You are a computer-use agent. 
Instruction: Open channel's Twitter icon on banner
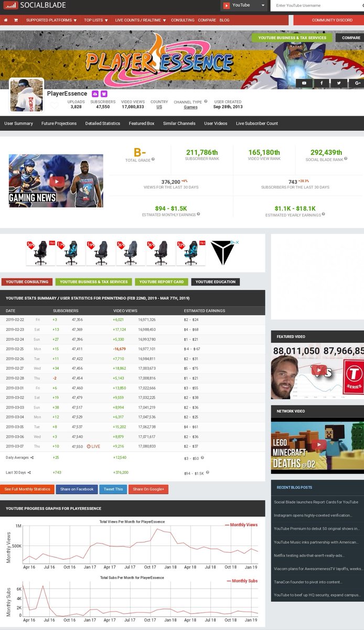(339, 83)
